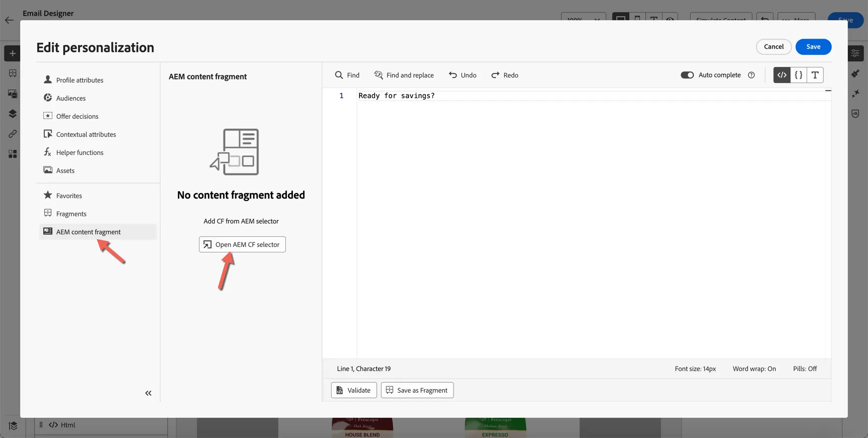
Task: Toggle Pills: Off setting
Action: coord(805,369)
